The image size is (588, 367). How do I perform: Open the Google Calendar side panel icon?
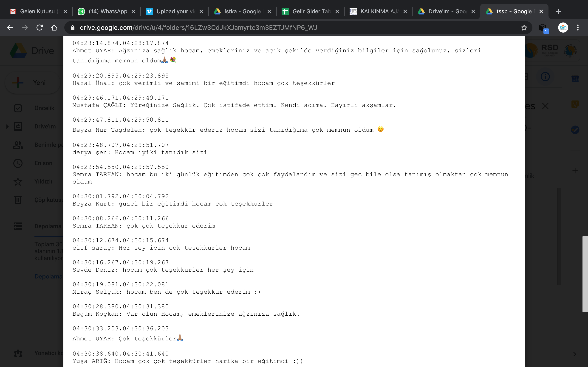[575, 79]
